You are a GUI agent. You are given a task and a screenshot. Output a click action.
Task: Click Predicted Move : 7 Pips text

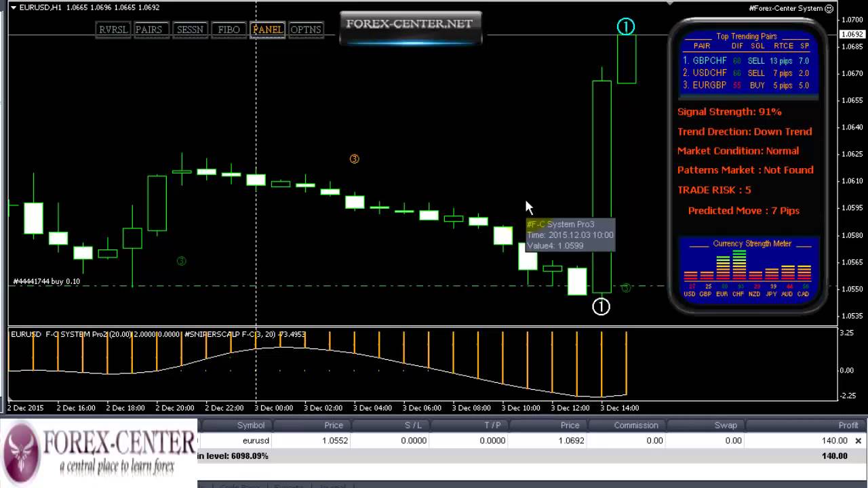(744, 211)
